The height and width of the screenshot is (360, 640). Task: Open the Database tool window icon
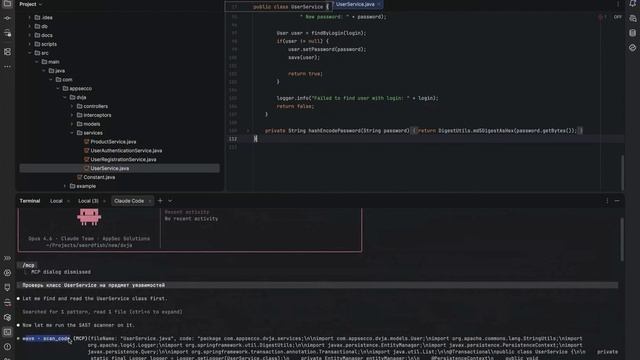pyautogui.click(x=633, y=33)
